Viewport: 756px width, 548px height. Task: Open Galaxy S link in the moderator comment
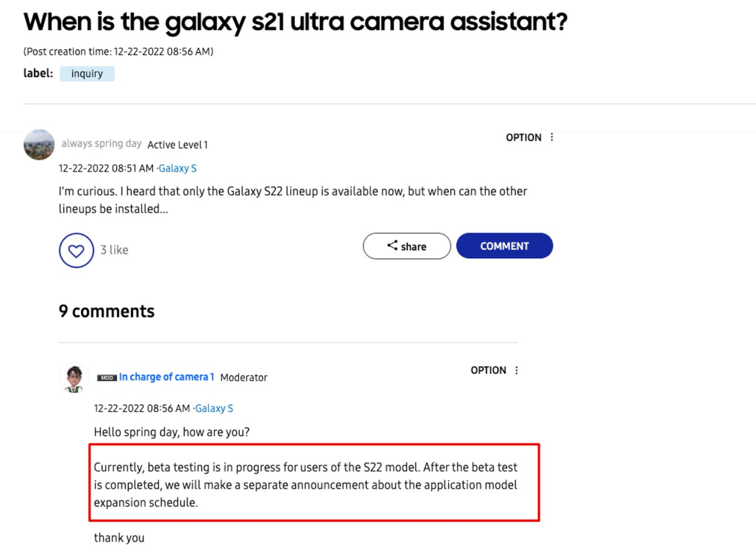214,408
